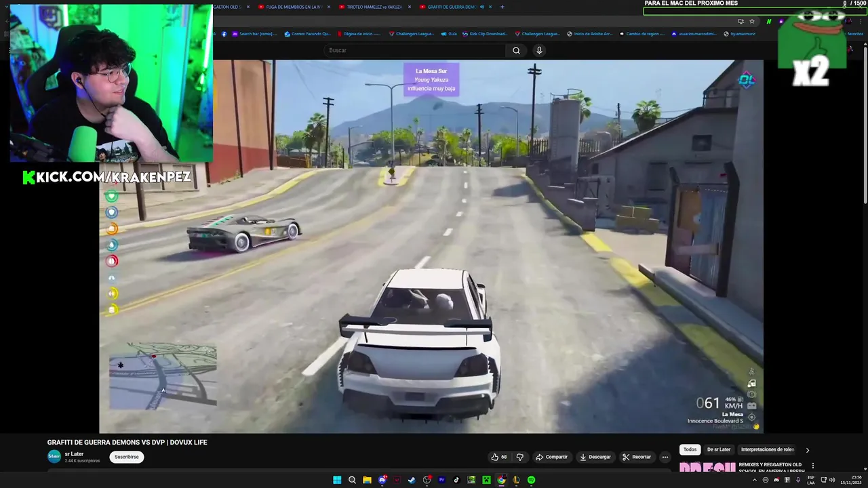Dislike the video with thumbs-down icon
Screen dimensions: 868x488
coord(520,457)
